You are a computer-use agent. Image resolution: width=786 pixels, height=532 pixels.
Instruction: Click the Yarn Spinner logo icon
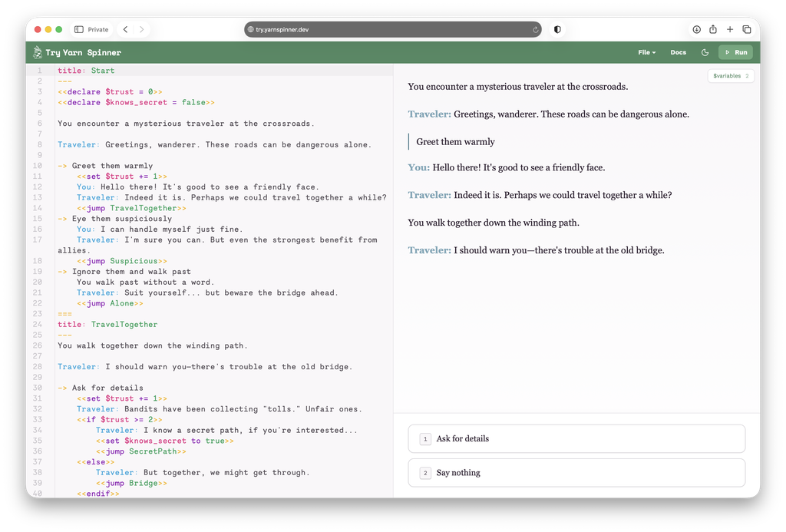[x=38, y=52]
